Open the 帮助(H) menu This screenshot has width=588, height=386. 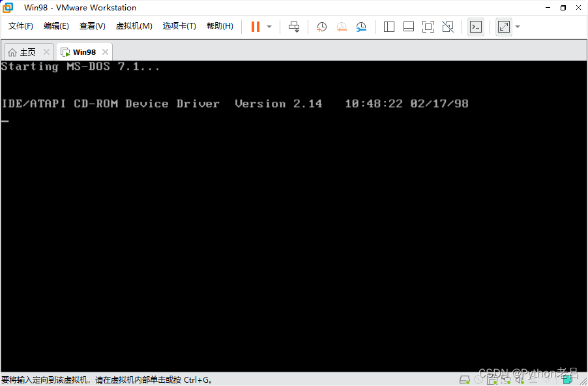220,26
